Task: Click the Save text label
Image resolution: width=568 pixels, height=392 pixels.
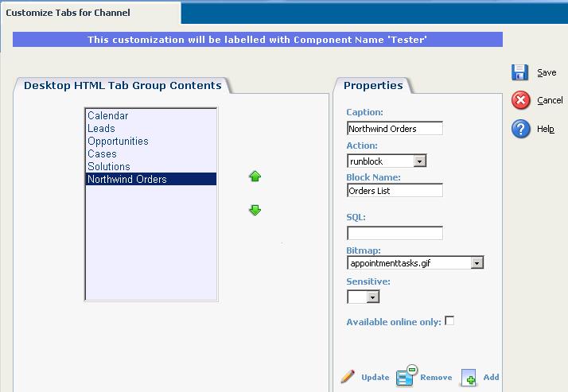Action: (547, 72)
